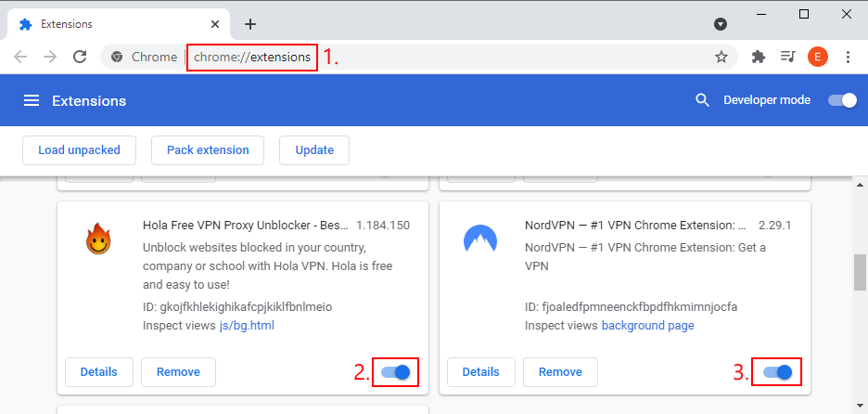Open js/bg.html inspect view link
This screenshot has height=414, width=868.
[247, 325]
